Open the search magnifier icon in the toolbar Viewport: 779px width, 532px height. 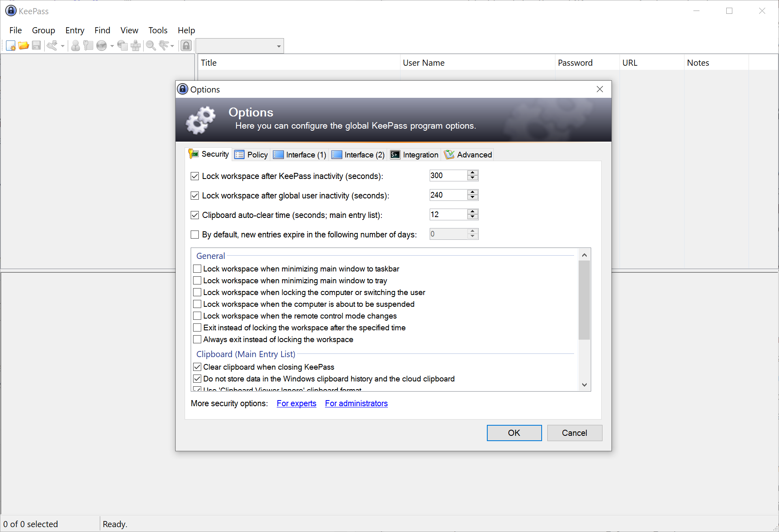pyautogui.click(x=150, y=45)
